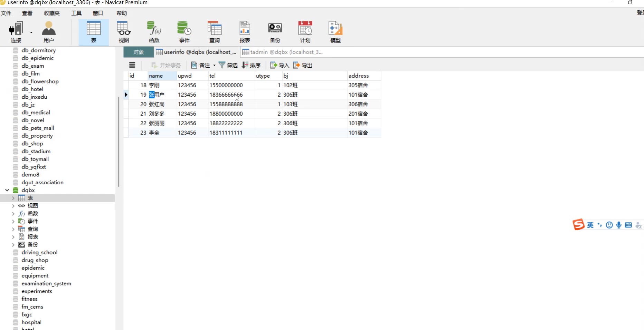The image size is (644, 330).
Task: Collapse the dqbx database node
Action: click(7, 190)
